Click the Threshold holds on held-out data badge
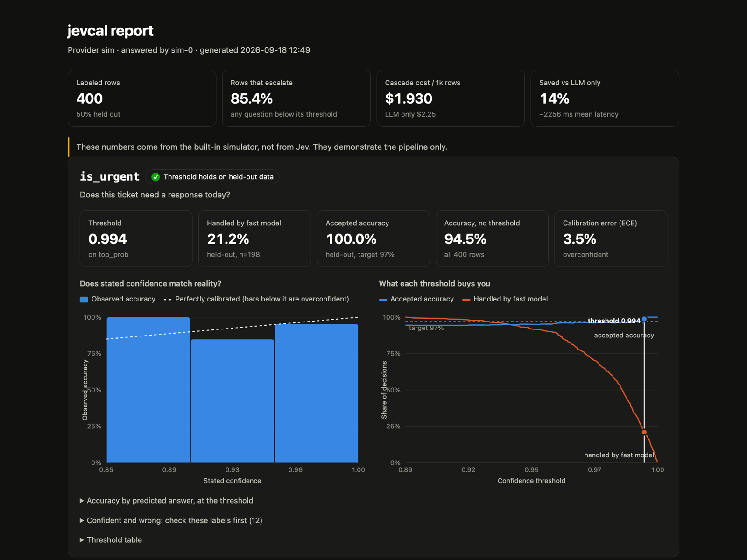The image size is (747, 560). (212, 177)
